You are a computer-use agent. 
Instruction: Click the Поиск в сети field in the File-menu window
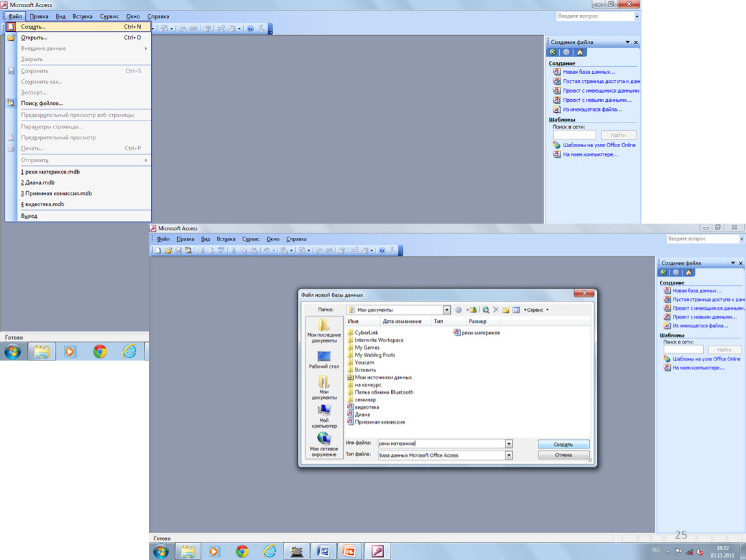pyautogui.click(x=574, y=135)
